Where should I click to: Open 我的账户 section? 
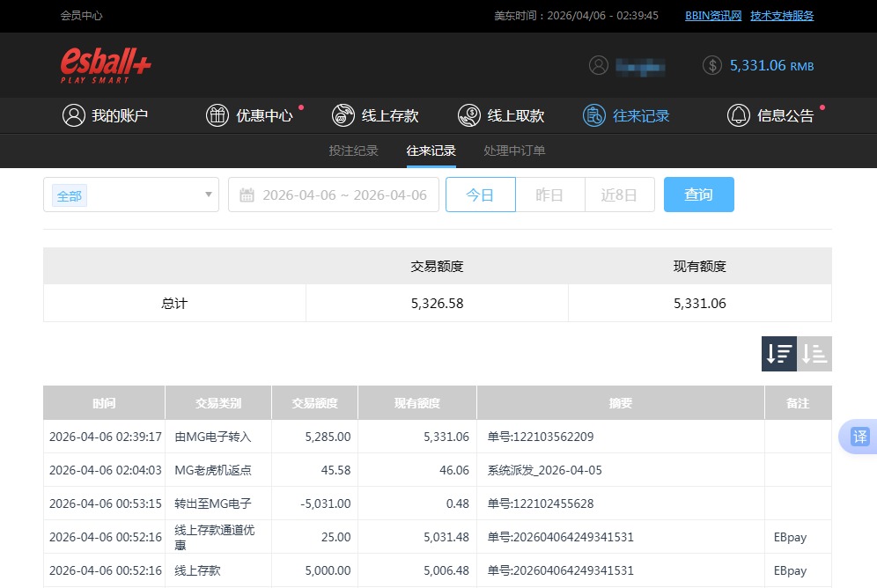(74, 114)
